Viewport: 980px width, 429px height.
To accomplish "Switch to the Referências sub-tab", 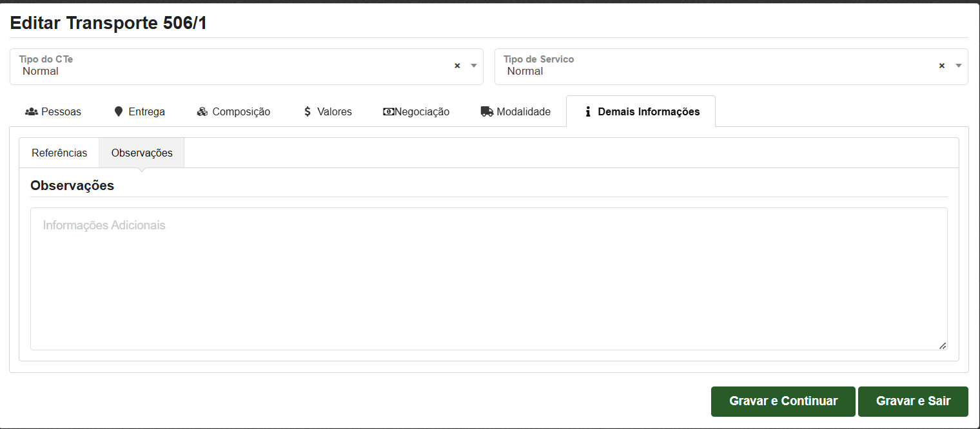I will (59, 153).
